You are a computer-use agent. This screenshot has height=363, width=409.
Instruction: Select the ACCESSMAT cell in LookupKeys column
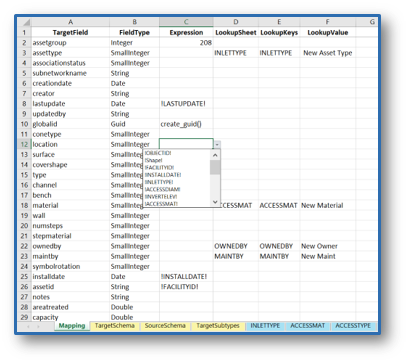pos(279,205)
